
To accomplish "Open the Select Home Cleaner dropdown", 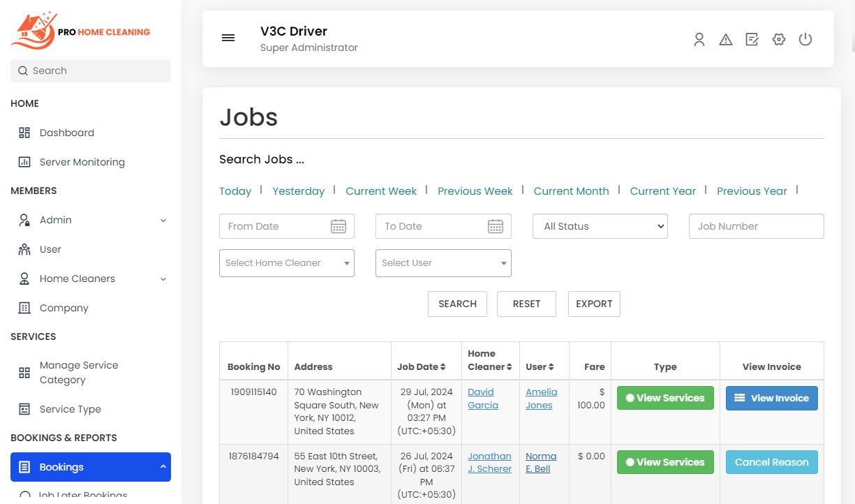I will 286,263.
